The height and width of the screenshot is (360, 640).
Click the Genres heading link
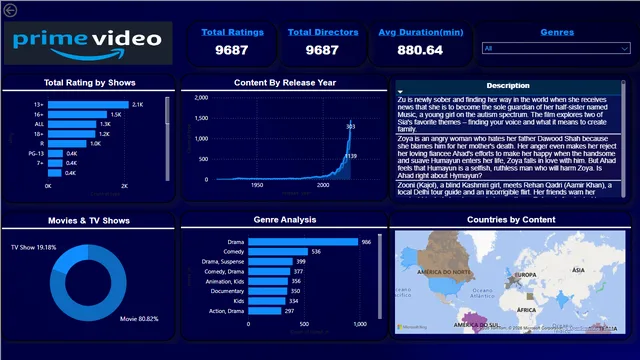pyautogui.click(x=557, y=32)
